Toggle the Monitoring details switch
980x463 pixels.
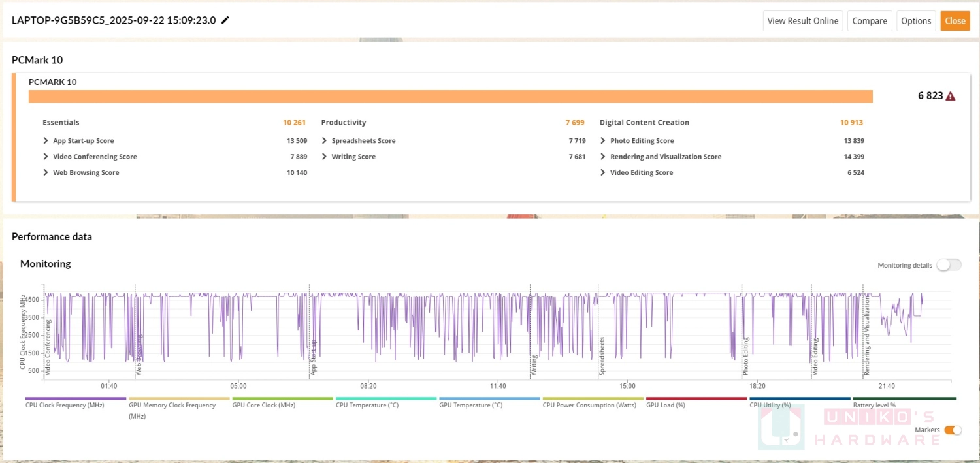949,264
